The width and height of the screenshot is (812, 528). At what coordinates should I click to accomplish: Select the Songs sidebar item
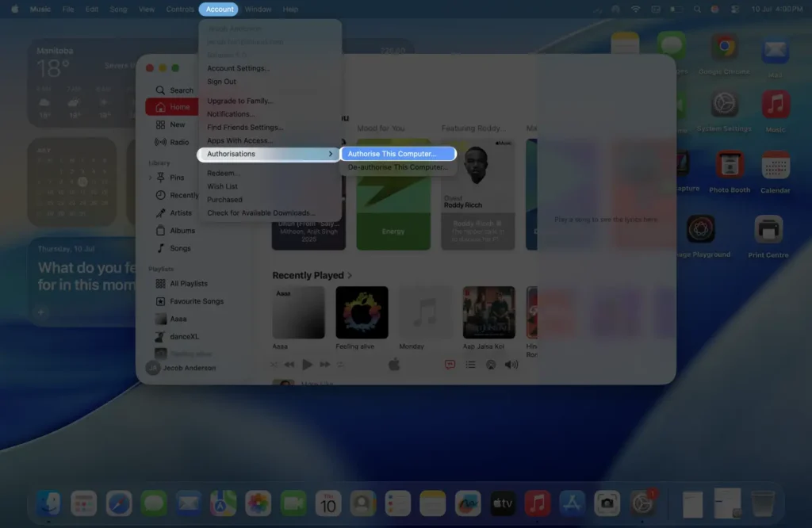(x=181, y=248)
